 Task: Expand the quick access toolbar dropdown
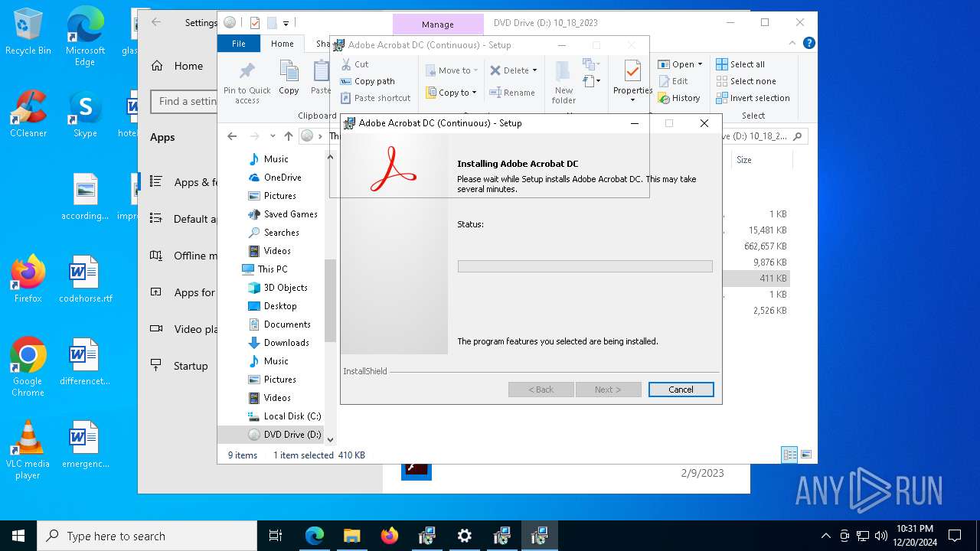(286, 24)
